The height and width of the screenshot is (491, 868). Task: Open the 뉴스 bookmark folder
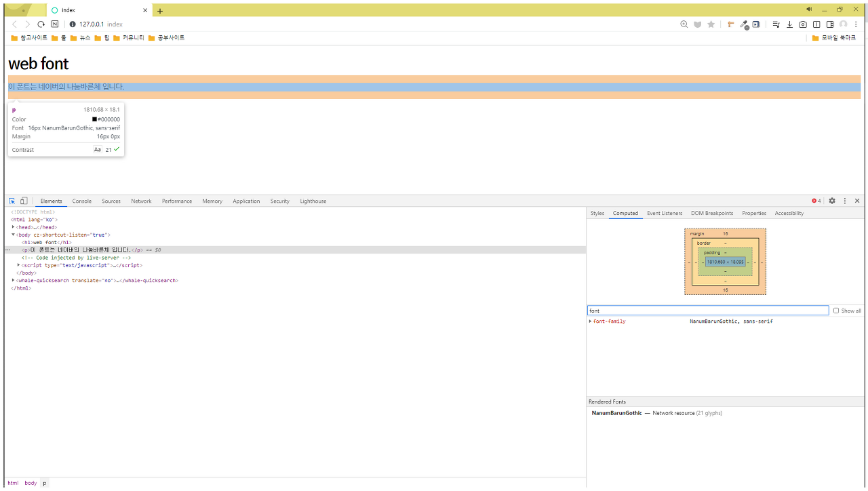[x=81, y=38]
